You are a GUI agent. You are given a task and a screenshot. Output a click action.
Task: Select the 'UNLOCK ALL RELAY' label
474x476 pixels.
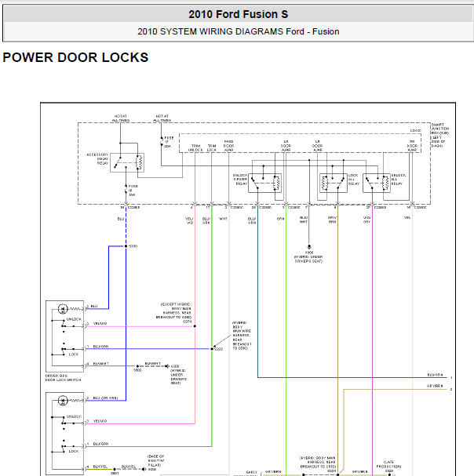(x=399, y=180)
